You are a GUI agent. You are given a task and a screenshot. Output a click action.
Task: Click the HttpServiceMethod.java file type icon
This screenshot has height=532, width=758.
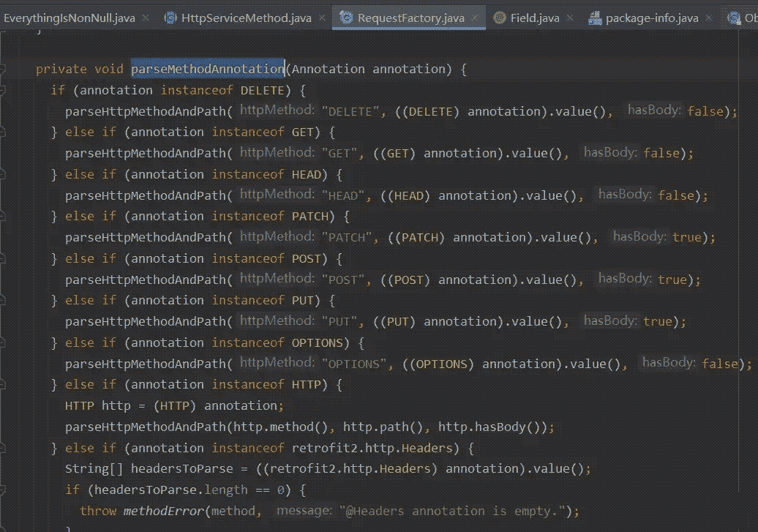170,18
